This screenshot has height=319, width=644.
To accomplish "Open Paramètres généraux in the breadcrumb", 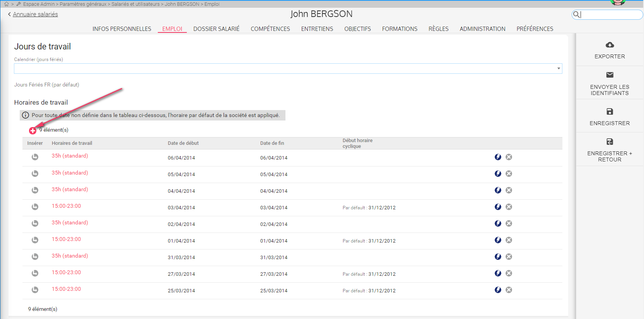I will 83,4.
